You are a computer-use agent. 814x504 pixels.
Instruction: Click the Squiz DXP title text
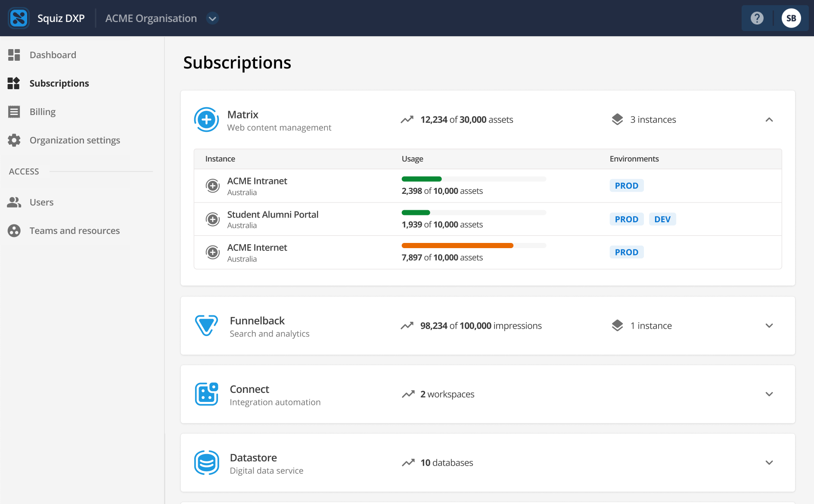(x=61, y=19)
